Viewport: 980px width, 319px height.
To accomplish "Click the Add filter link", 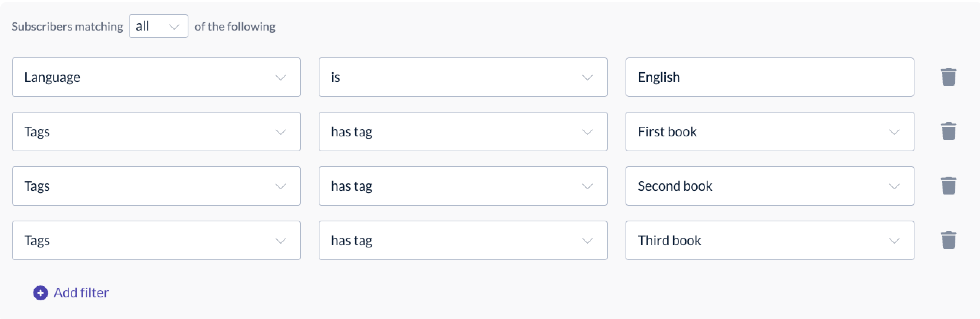I will click(81, 293).
